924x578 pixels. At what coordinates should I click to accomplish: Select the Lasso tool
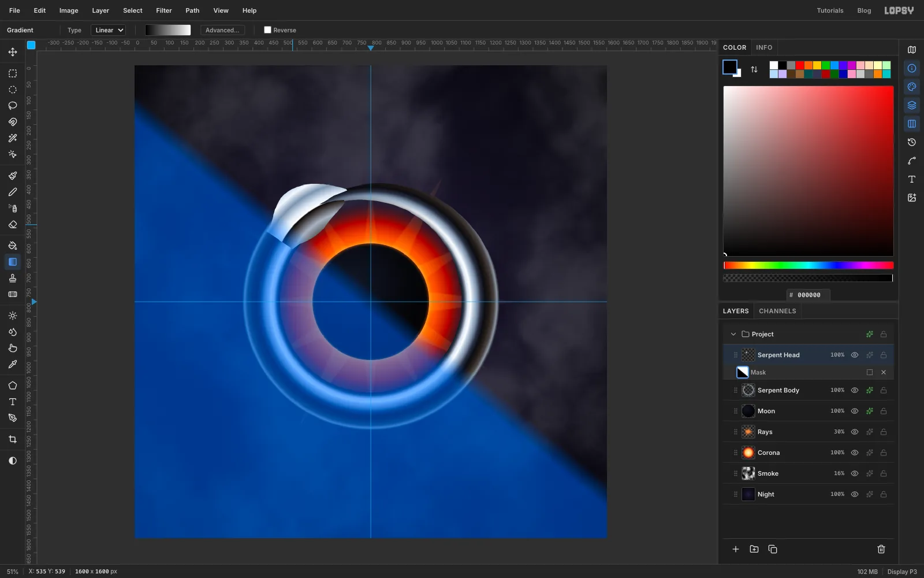13,106
